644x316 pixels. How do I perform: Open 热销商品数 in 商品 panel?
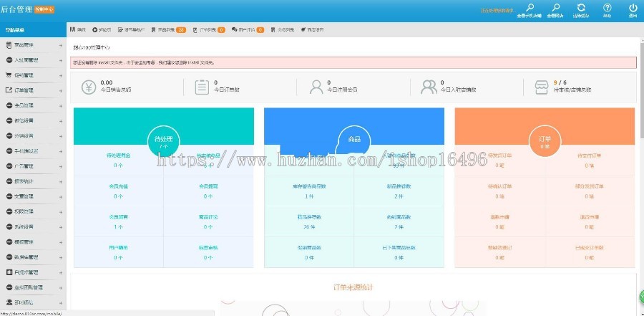tap(399, 222)
